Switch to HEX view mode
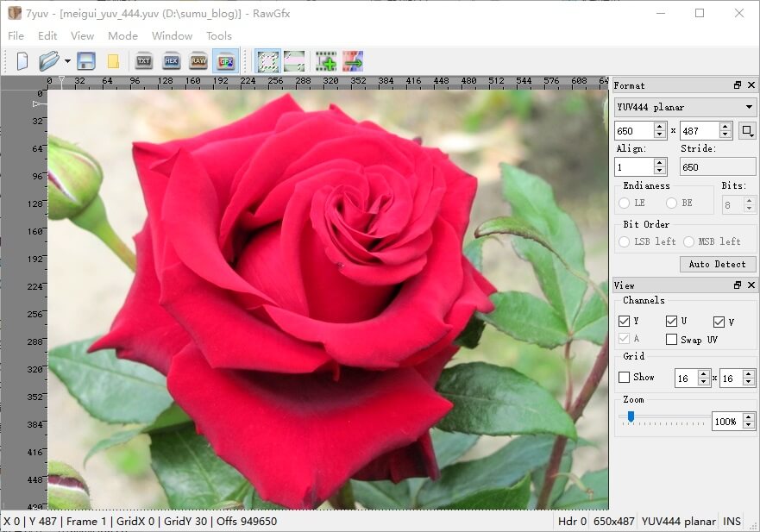760x532 pixels. [x=171, y=61]
